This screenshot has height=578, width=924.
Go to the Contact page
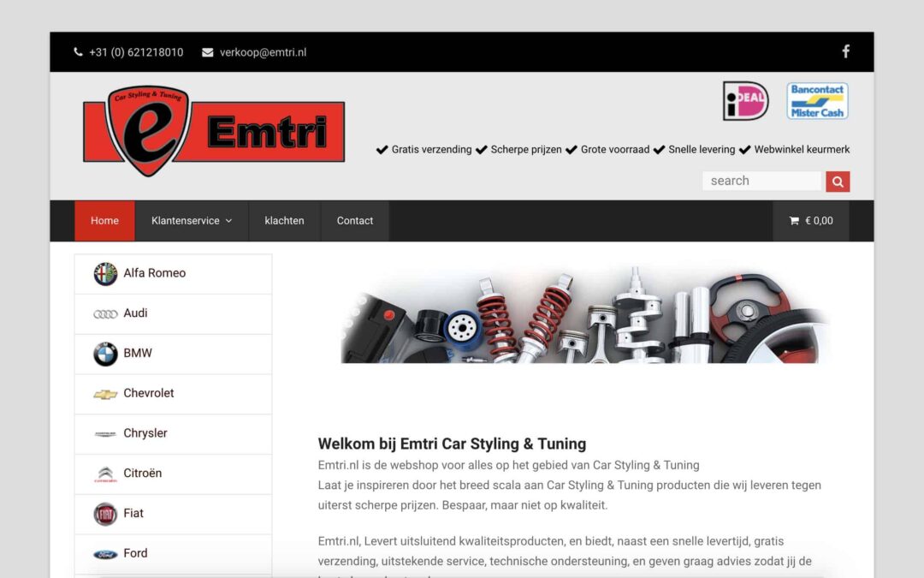point(354,221)
